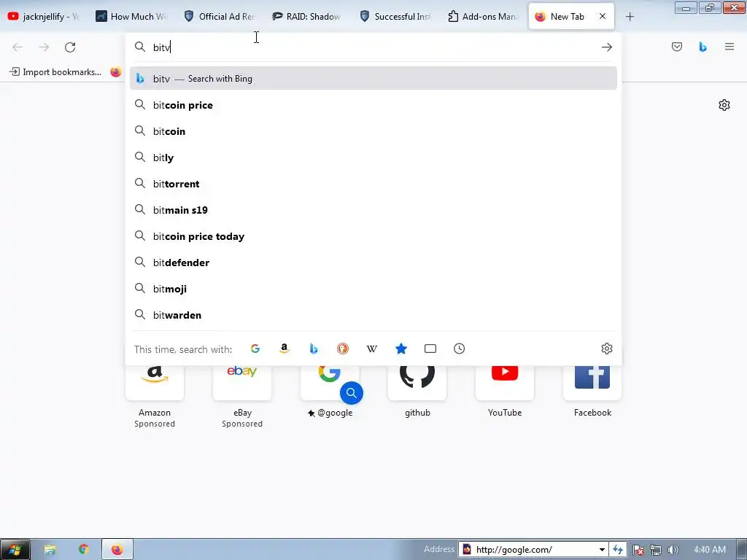
Task: Switch to RAID: Shadow tab
Action: [x=307, y=17]
